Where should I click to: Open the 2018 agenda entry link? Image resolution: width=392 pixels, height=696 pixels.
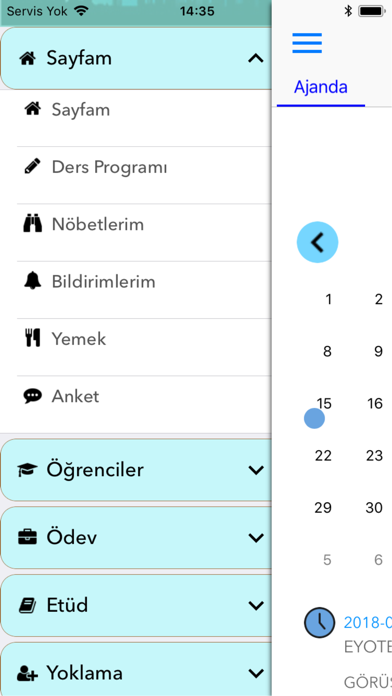tap(368, 623)
